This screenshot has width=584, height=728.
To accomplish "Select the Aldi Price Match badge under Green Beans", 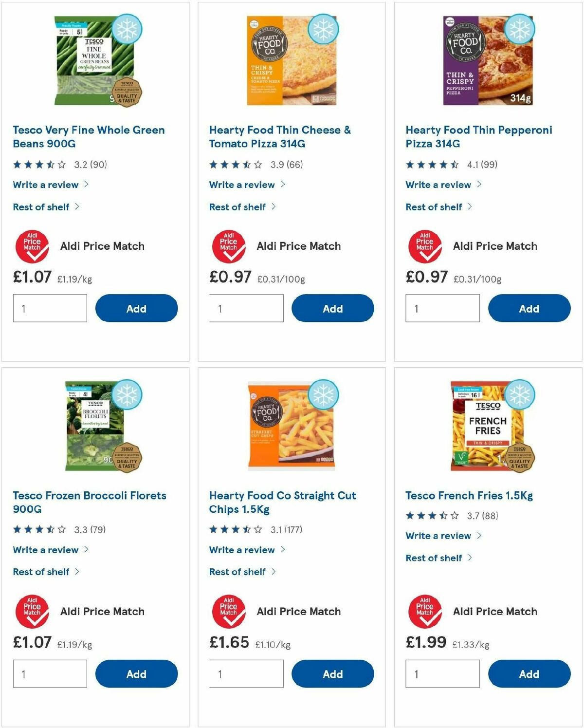I will coord(33,246).
